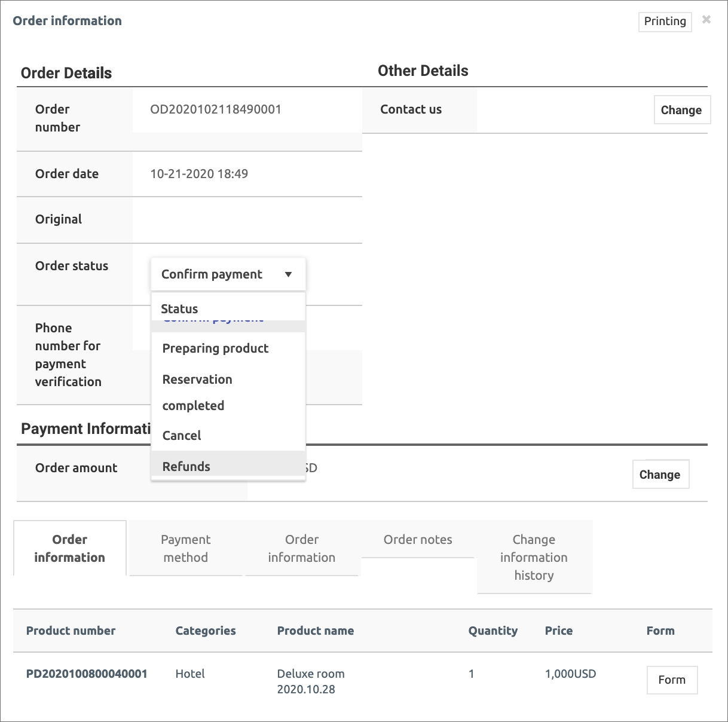Viewport: 728px width, 722px height.
Task: Click the Phone number for payment verification label
Action: (68, 355)
